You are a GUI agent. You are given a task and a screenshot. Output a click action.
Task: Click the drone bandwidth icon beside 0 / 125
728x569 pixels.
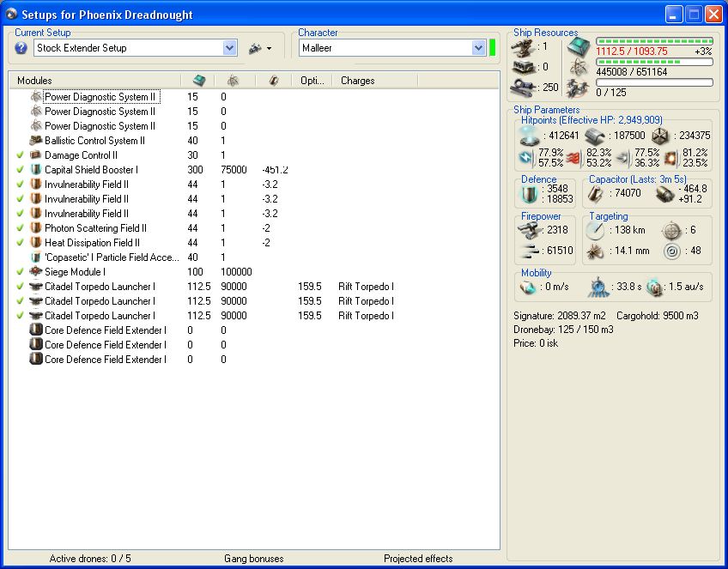pos(579,88)
